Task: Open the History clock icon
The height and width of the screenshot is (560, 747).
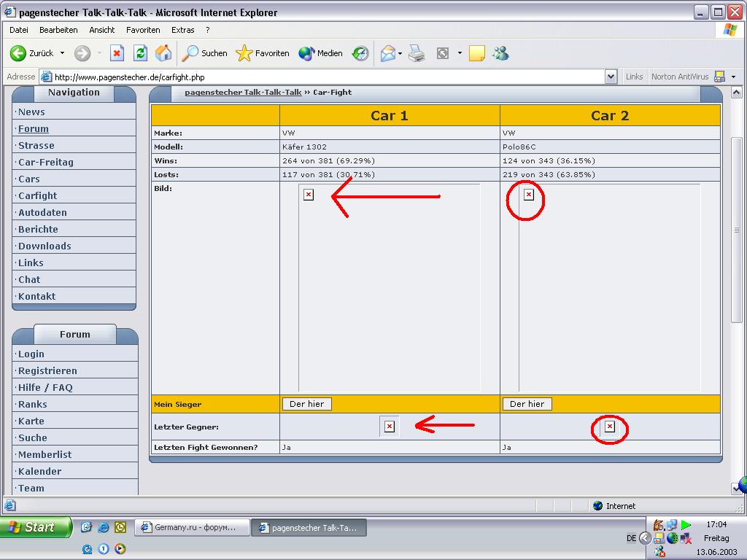Action: pos(360,53)
